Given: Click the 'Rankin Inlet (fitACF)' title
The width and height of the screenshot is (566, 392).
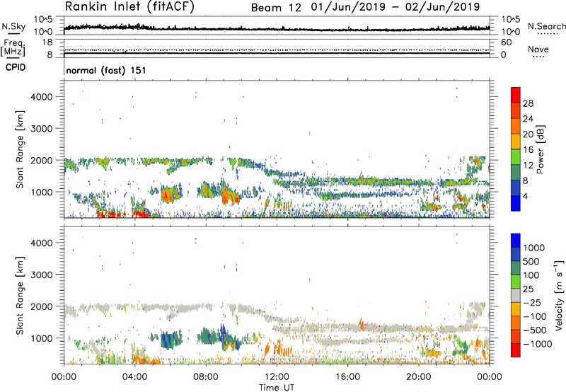Looking at the screenshot, I should tap(129, 7).
